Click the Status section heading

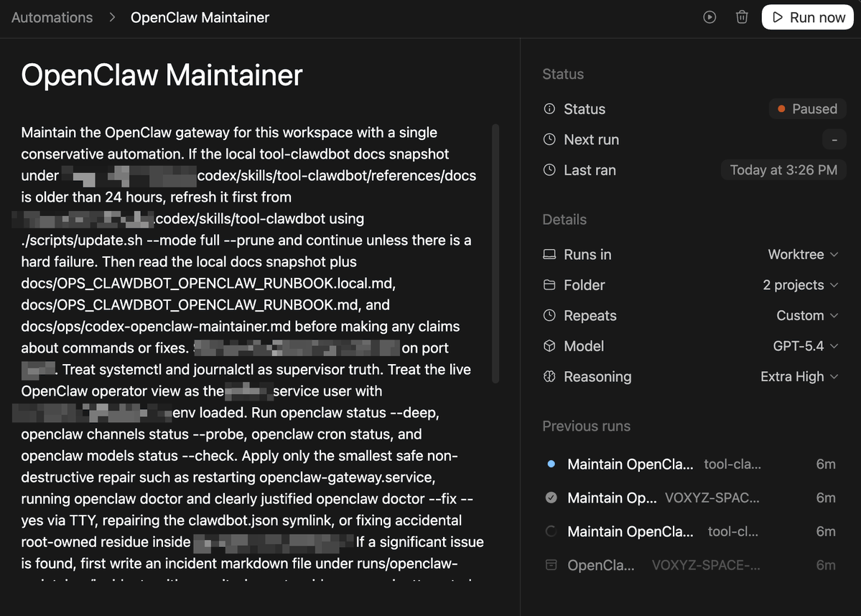pos(563,74)
